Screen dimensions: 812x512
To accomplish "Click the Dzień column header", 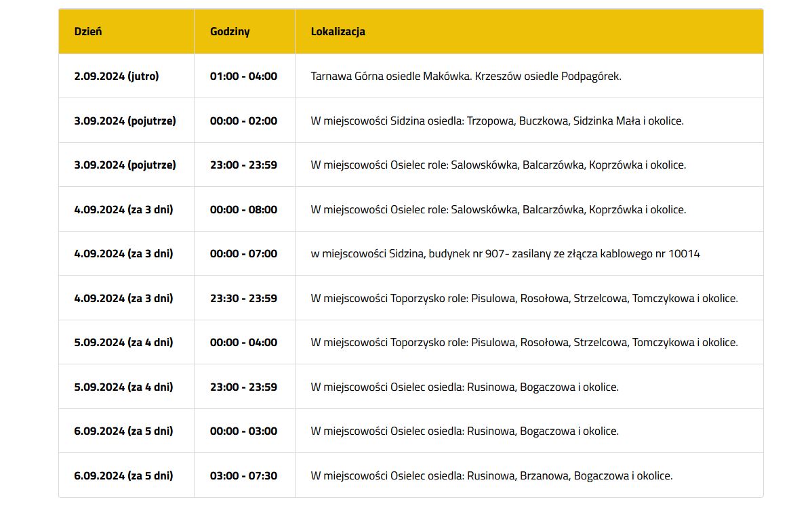I will pos(88,32).
